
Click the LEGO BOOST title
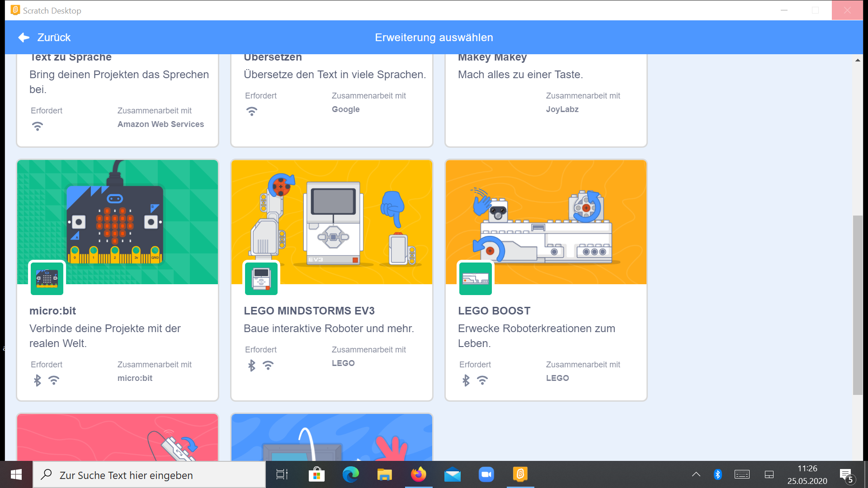click(x=494, y=311)
